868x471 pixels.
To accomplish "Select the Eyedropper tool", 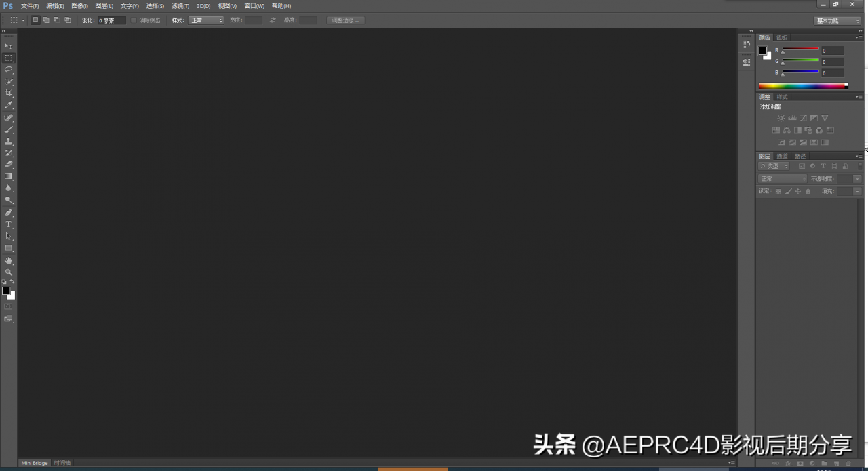I will [x=9, y=105].
